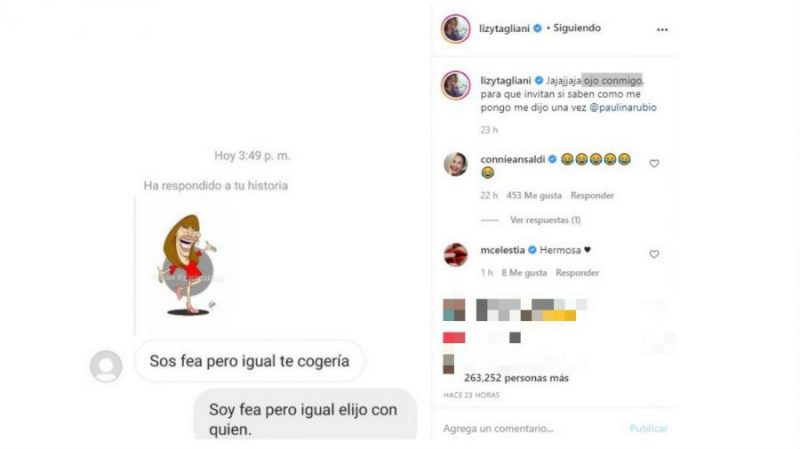Screen dimensions: 800x449
Task: Open lizytagliani username in the header
Action: [504, 29]
